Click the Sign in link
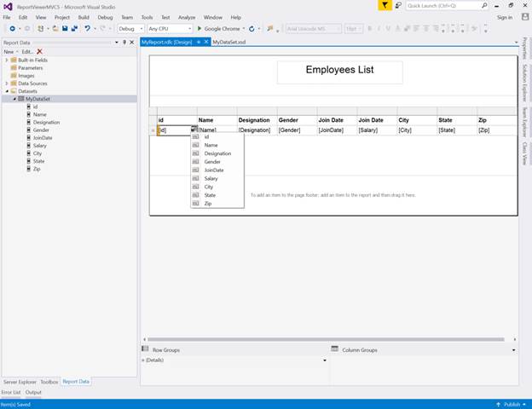This screenshot has width=532, height=409. (505, 17)
